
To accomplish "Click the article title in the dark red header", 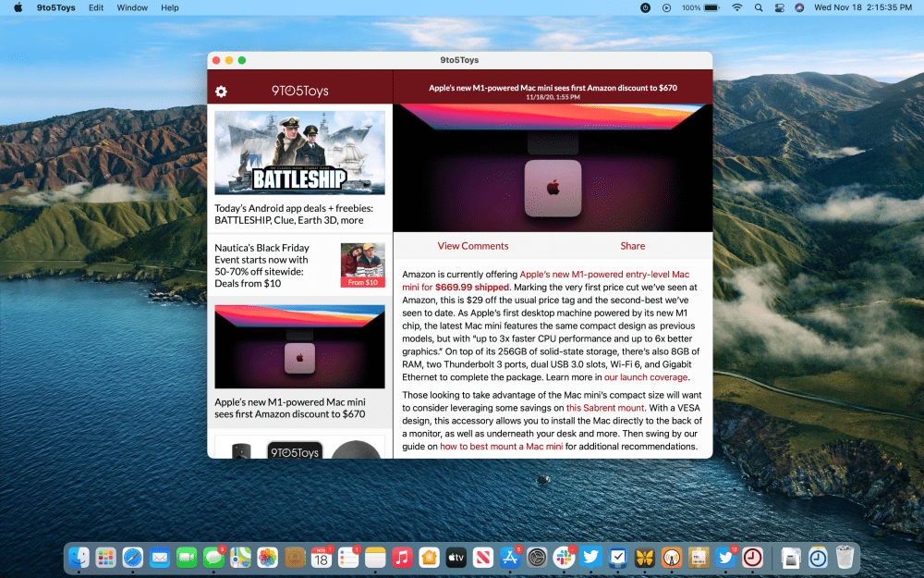I will click(553, 87).
